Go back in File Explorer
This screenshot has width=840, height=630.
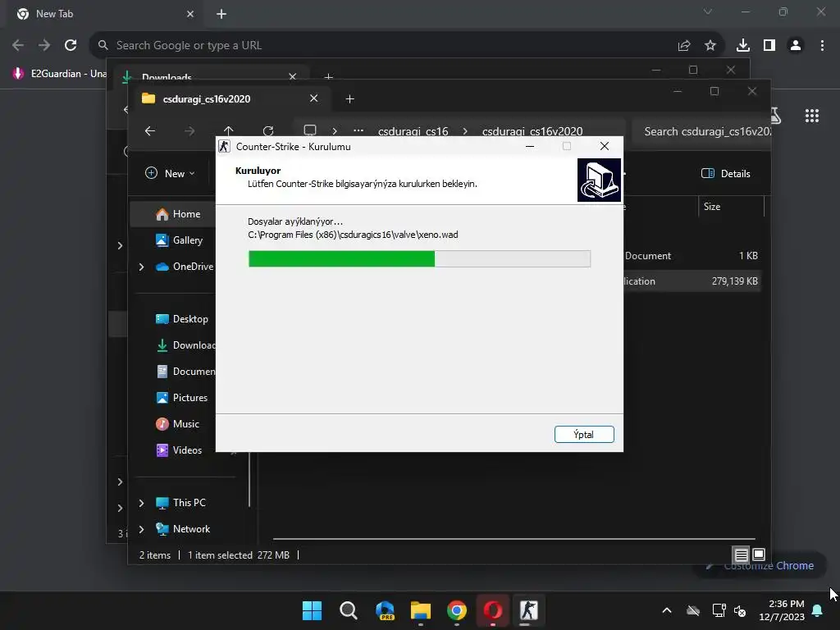point(150,131)
